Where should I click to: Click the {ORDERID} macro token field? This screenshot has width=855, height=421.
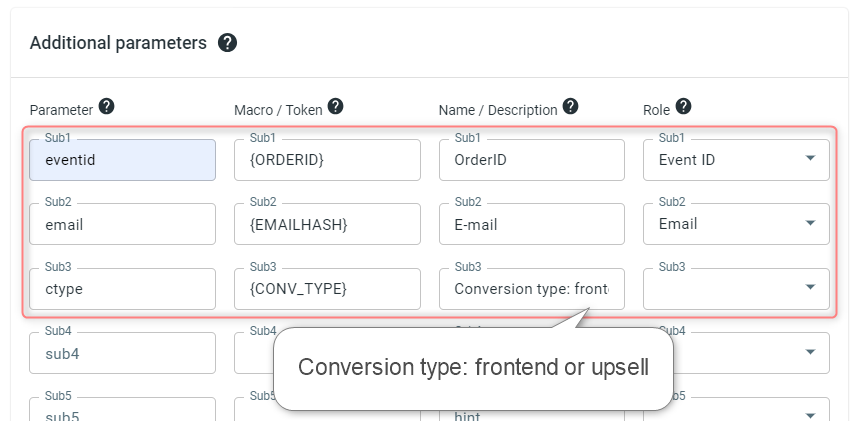tap(327, 160)
